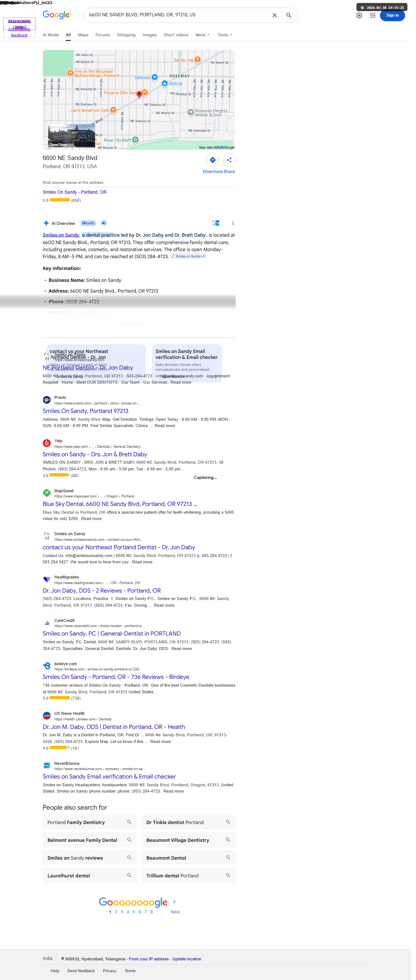Open the Street View thumbnail
The height and width of the screenshot is (980, 416).
click(71, 136)
